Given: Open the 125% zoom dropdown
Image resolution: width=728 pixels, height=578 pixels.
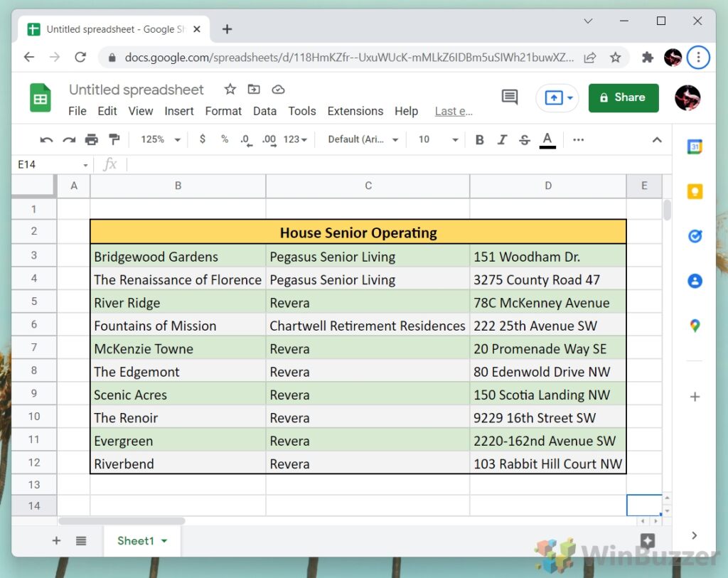Looking at the screenshot, I should 161,140.
